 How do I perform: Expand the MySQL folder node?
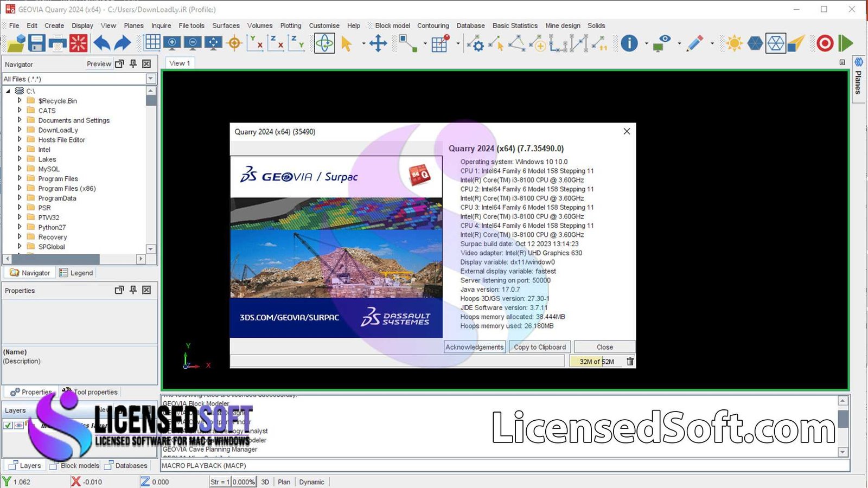[x=20, y=169]
